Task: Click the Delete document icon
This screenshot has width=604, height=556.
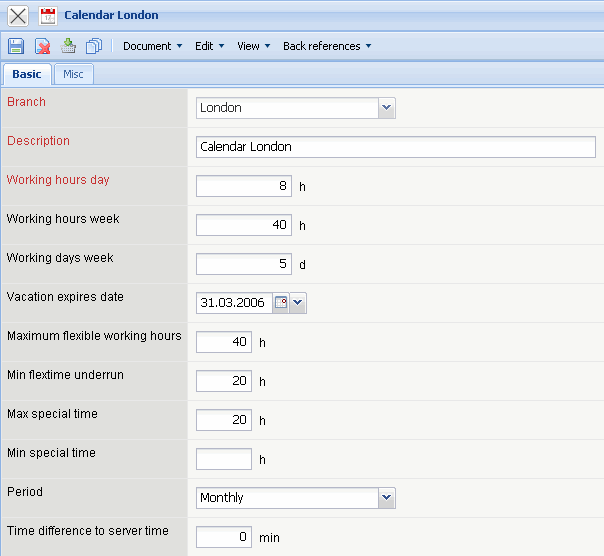Action: pos(43,46)
